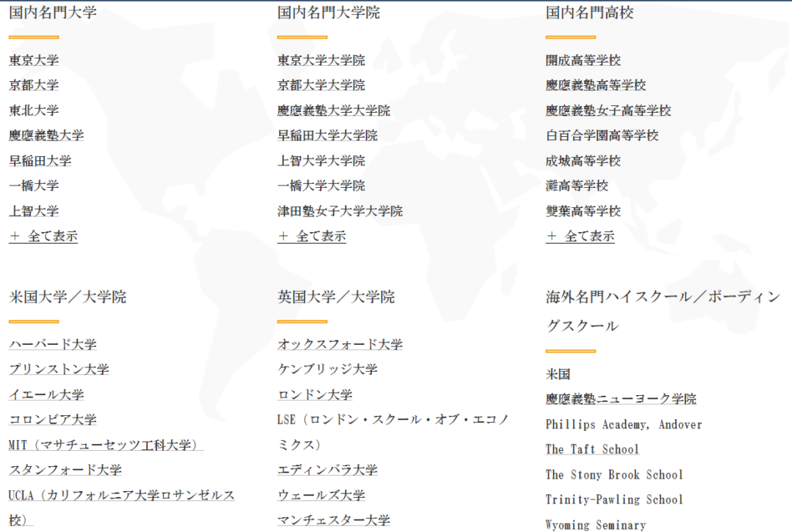The width and height of the screenshot is (792, 532).
Task: Click イエール大学 link
Action: [x=46, y=394]
